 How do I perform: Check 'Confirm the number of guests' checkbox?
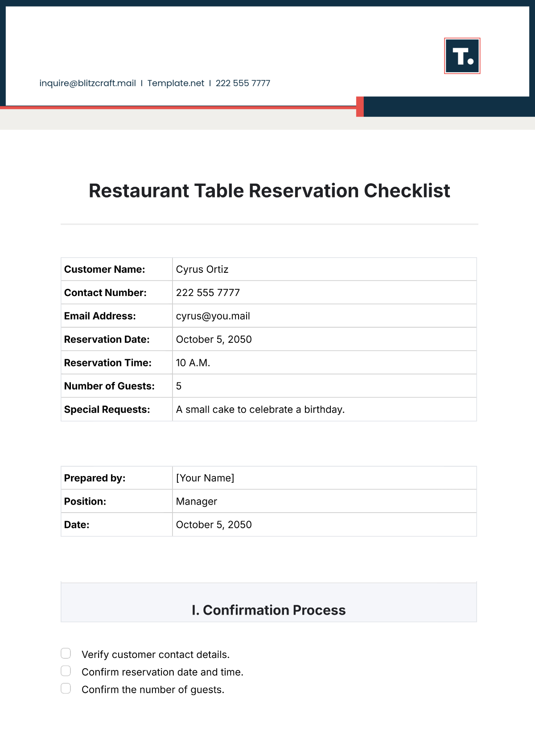point(66,688)
